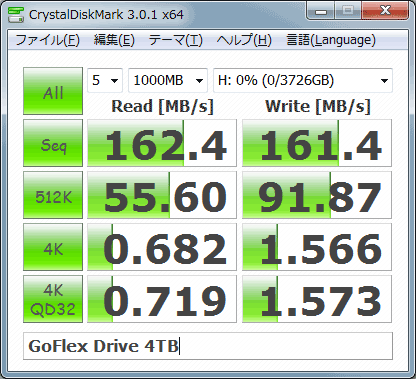The width and height of the screenshot is (416, 379).
Task: Open the ファイル(F) menu
Action: [x=47, y=40]
